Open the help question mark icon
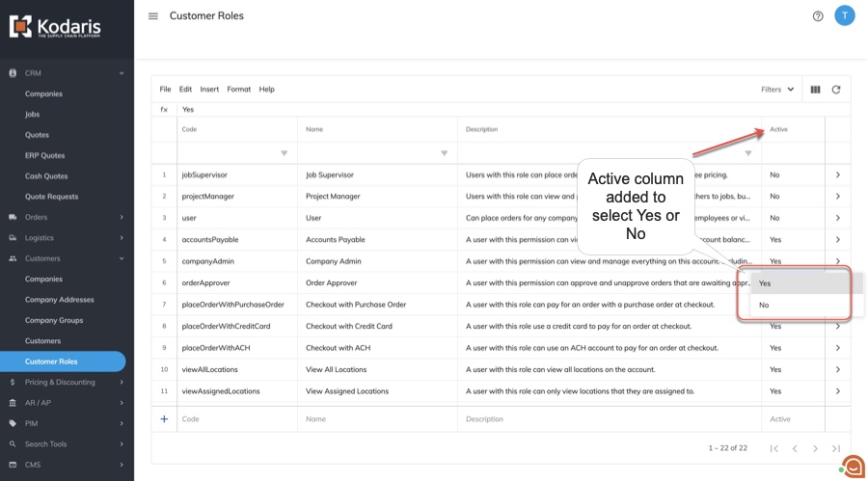868x481 pixels. coord(818,16)
